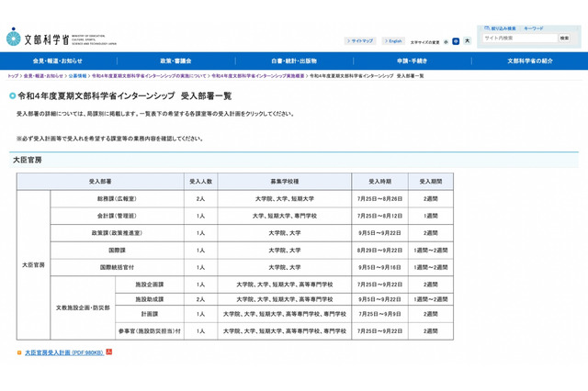Select small font size 小
588x391 pixels.
tap(446, 41)
